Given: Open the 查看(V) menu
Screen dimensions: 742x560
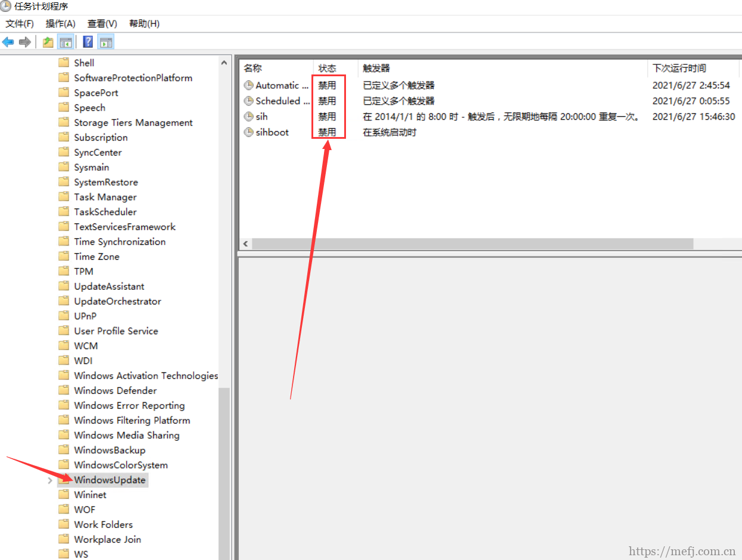Looking at the screenshot, I should pyautogui.click(x=102, y=24).
